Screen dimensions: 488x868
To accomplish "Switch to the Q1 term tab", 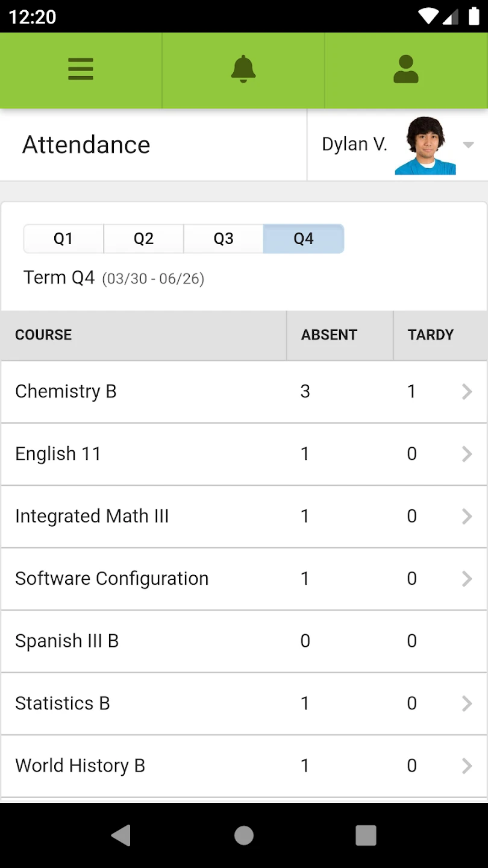I will coord(63,239).
